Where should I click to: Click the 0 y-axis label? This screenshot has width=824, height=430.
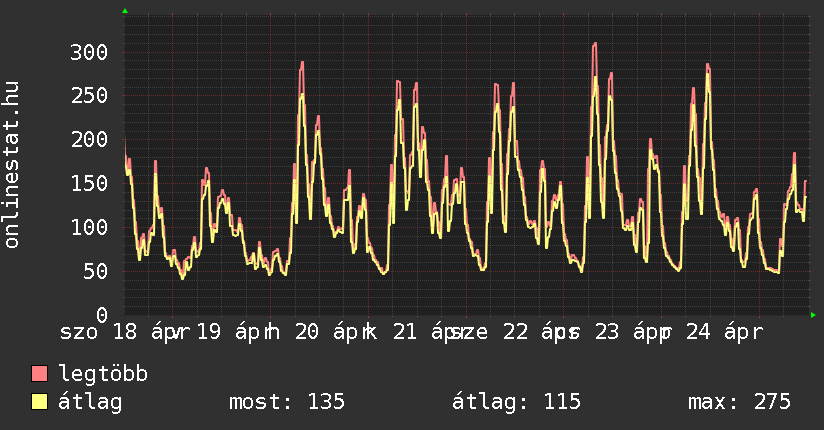pyautogui.click(x=101, y=315)
